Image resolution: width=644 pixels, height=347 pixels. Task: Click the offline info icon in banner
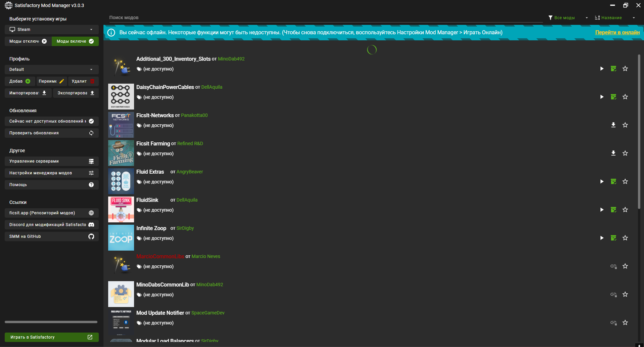[111, 33]
